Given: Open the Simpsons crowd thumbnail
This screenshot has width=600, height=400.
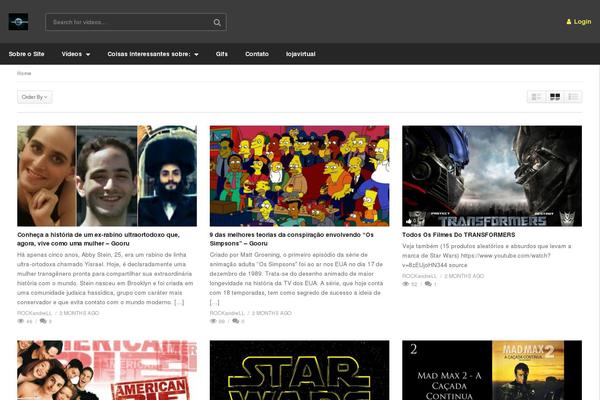Looking at the screenshot, I should point(299,176).
